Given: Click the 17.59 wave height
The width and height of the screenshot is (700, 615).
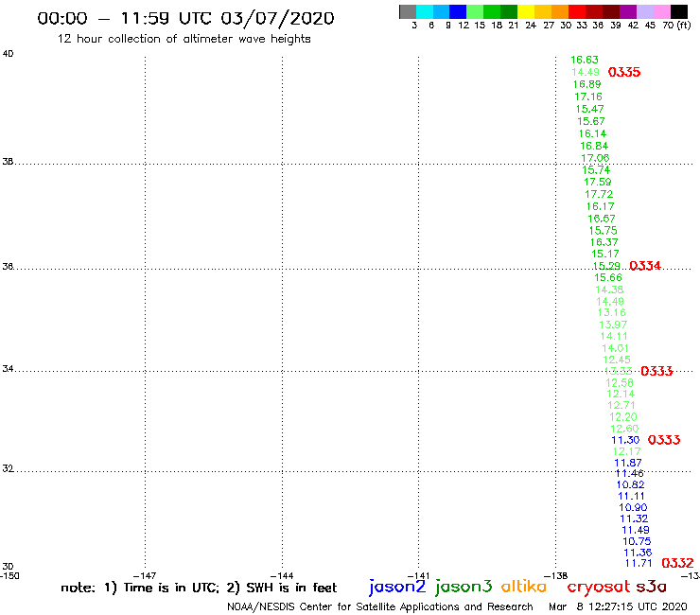Looking at the screenshot, I should (598, 183).
